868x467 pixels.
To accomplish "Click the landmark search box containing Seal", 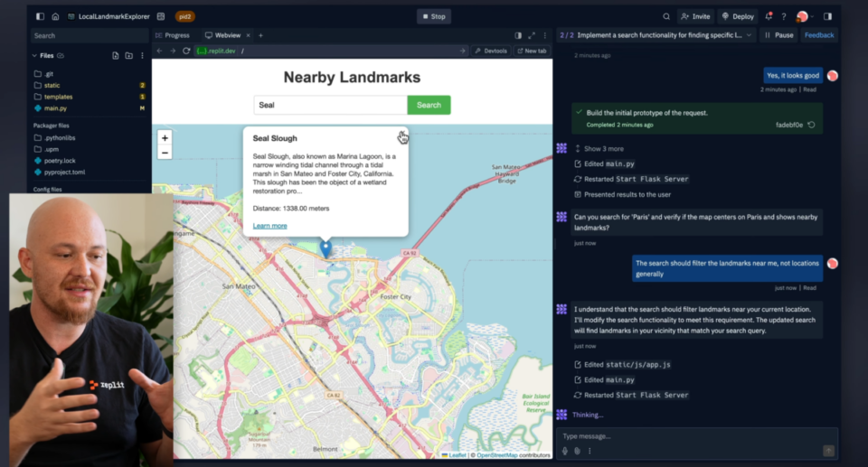I will (331, 105).
